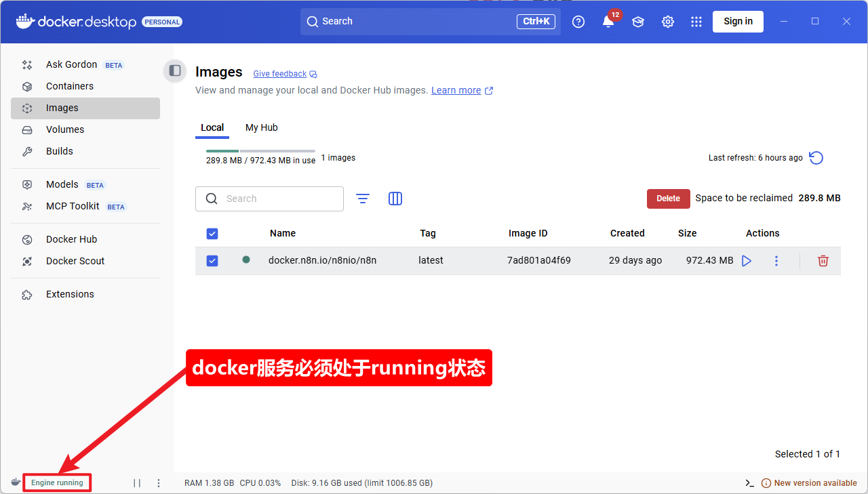Image resolution: width=868 pixels, height=494 pixels.
Task: Open Ask Gordon in sidebar
Action: [x=85, y=64]
